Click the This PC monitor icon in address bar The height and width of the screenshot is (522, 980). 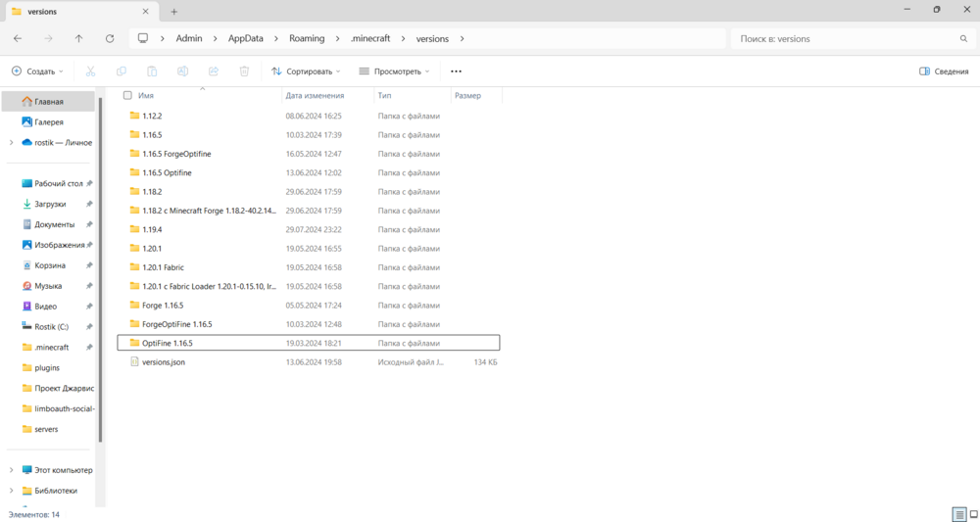(x=143, y=39)
